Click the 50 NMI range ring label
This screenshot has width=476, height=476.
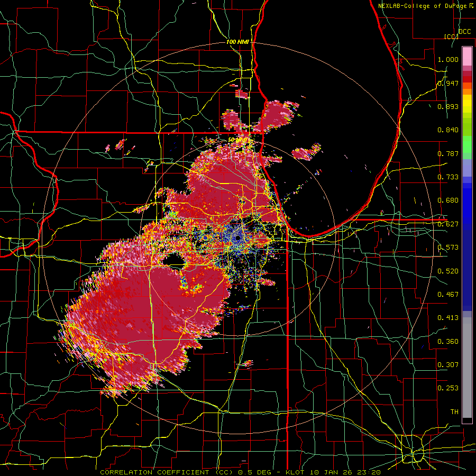point(237,140)
